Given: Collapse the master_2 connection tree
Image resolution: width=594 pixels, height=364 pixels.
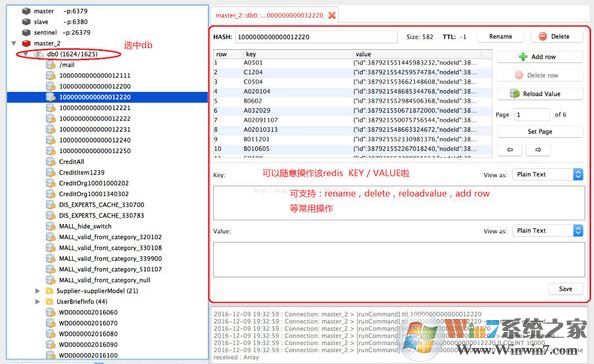Looking at the screenshot, I should point(14,43).
